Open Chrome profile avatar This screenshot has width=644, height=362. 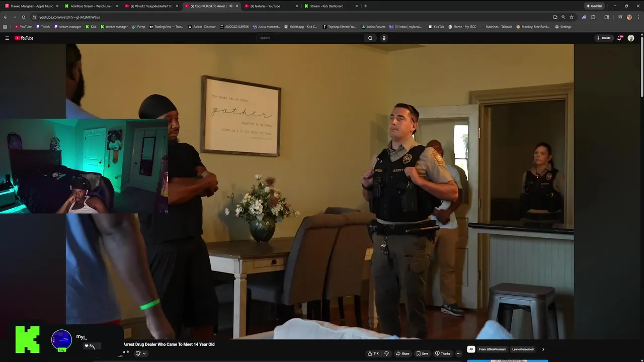[629, 17]
